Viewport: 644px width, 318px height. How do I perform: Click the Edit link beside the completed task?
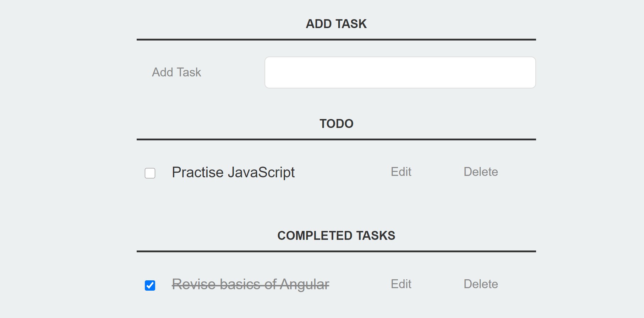point(400,284)
